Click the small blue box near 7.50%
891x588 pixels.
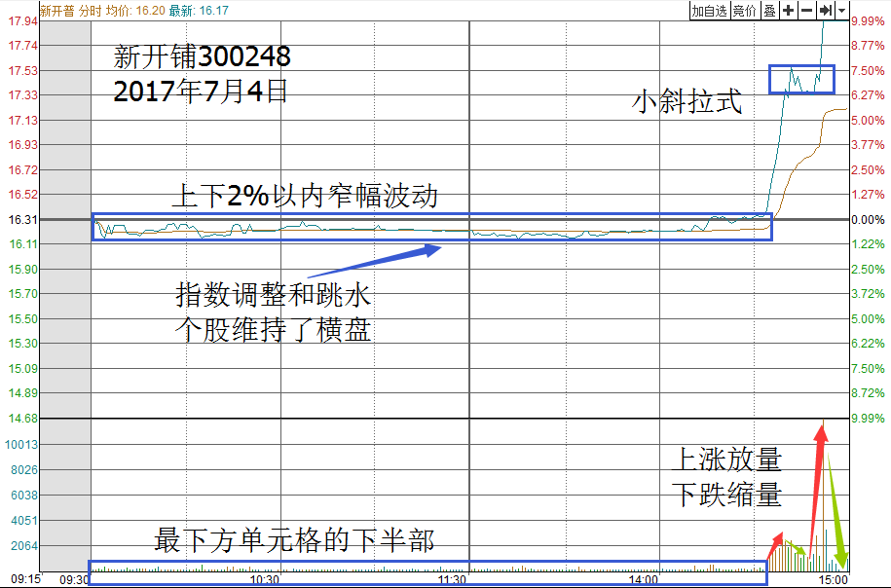pos(801,80)
